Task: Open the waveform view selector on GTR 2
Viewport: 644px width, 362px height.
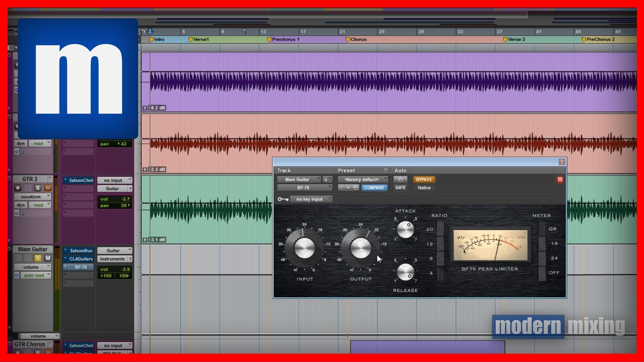Action: tap(33, 197)
